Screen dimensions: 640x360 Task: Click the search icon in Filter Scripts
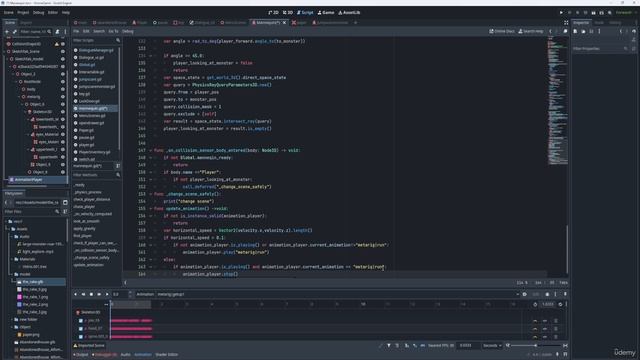(118, 40)
